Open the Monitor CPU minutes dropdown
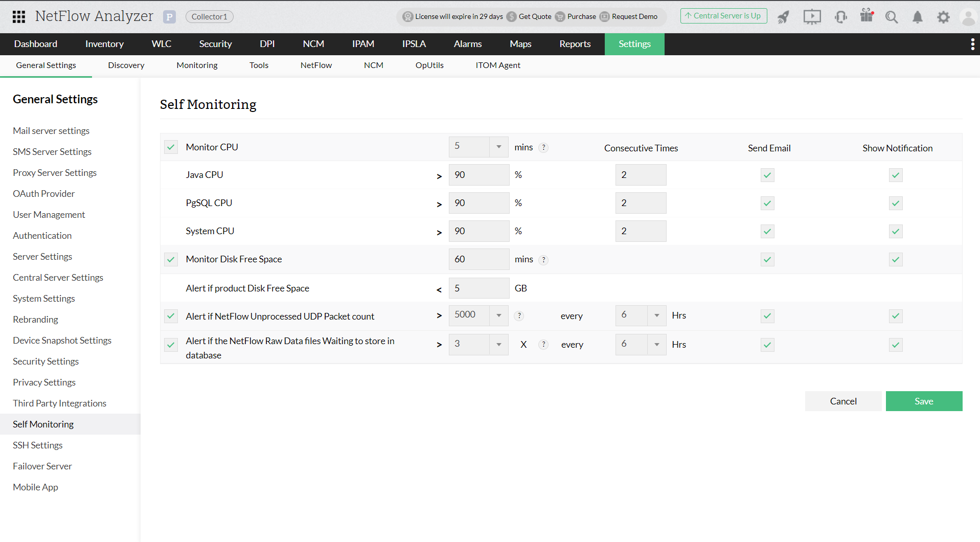 pyautogui.click(x=498, y=147)
